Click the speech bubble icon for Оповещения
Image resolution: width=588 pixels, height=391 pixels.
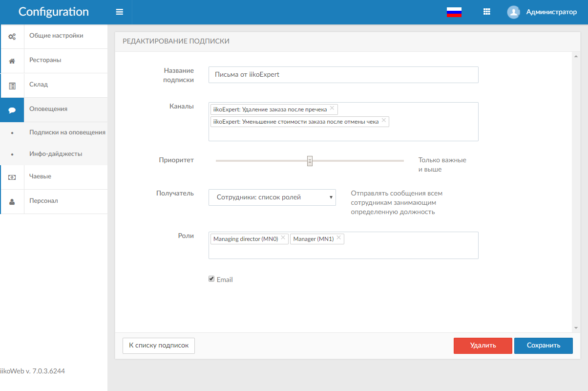[12, 110]
